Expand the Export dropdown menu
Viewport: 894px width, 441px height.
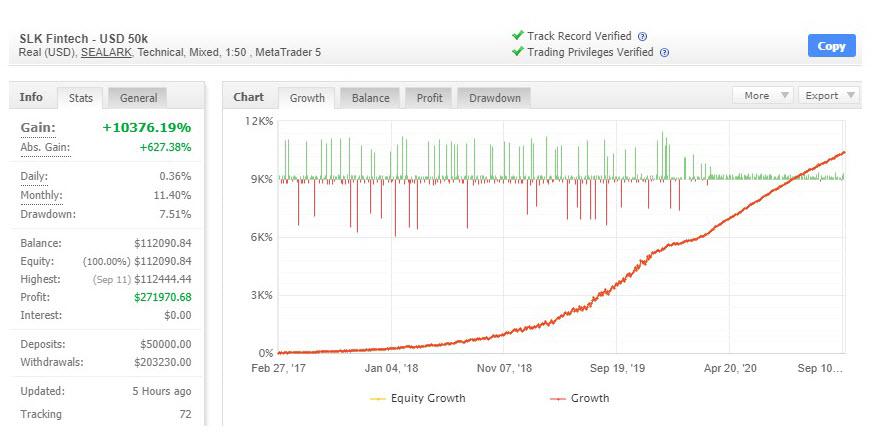pos(830,96)
